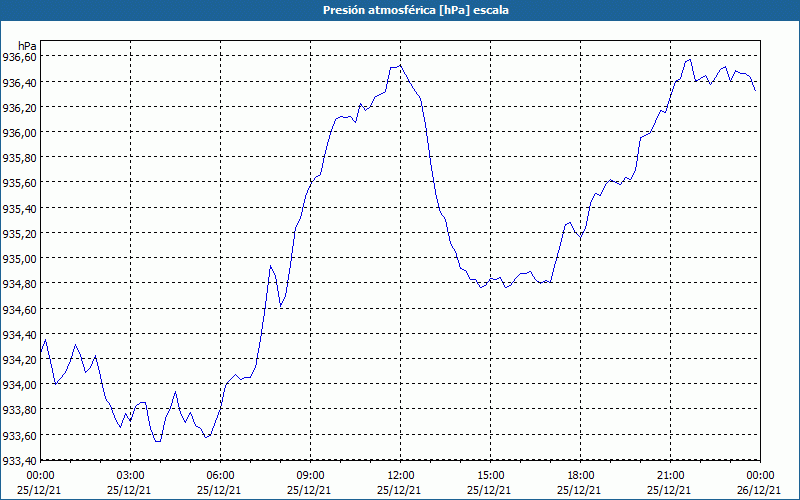This screenshot has width=800, height=500.
Task: Click the curve peak after 21:00
Action: (x=690, y=60)
